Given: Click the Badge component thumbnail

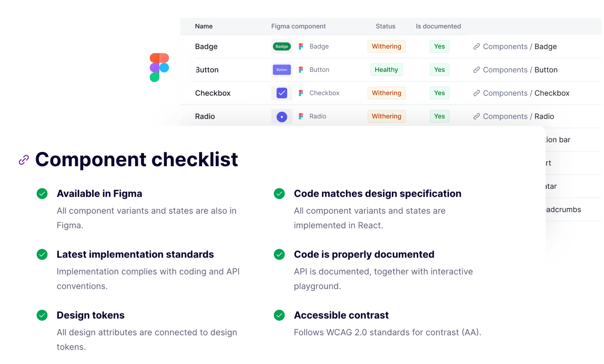Looking at the screenshot, I should tap(282, 46).
